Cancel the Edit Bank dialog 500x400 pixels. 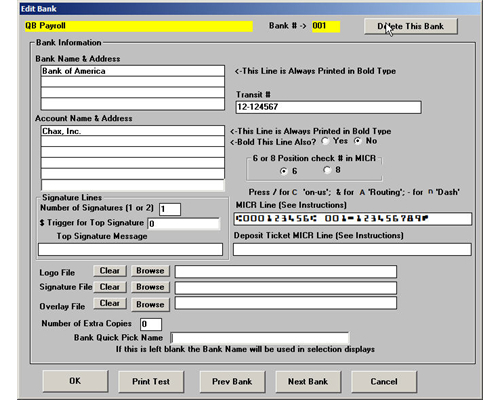point(384,381)
